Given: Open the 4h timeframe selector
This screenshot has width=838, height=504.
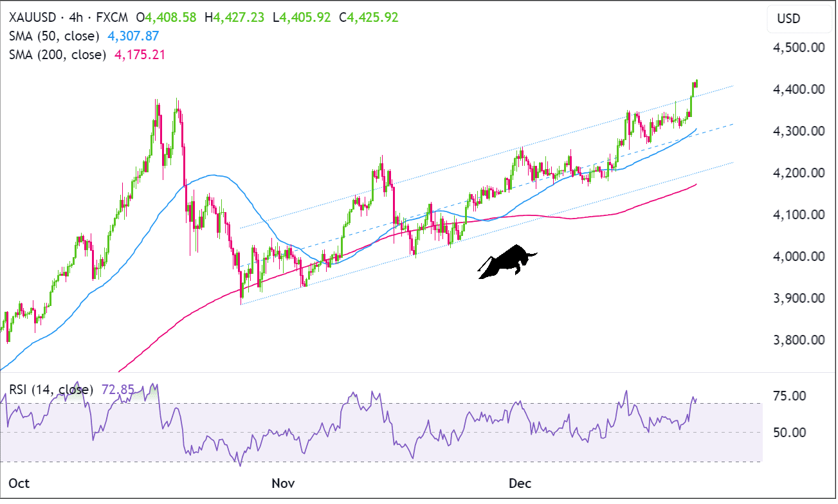Looking at the screenshot, I should tap(77, 18).
